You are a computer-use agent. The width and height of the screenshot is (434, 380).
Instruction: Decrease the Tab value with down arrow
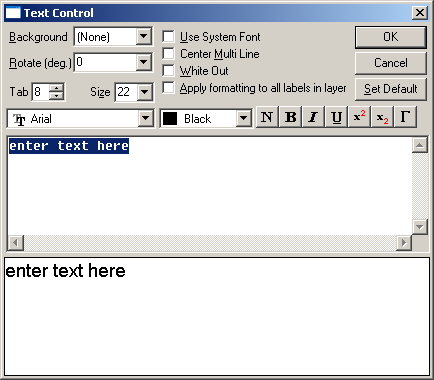[x=56, y=96]
